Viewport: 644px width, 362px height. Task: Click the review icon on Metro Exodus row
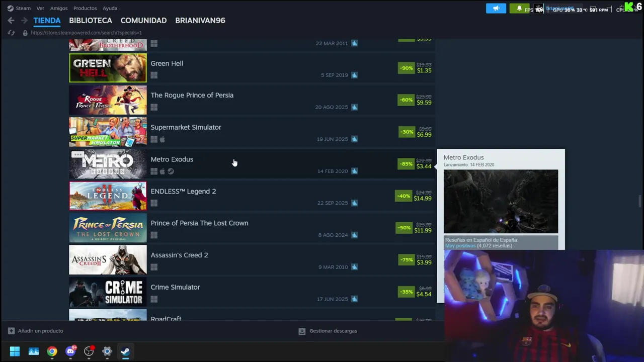point(354,171)
